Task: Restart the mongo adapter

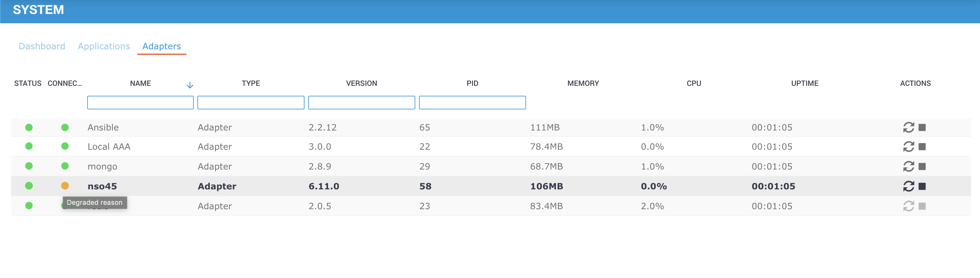Action: 909,166
